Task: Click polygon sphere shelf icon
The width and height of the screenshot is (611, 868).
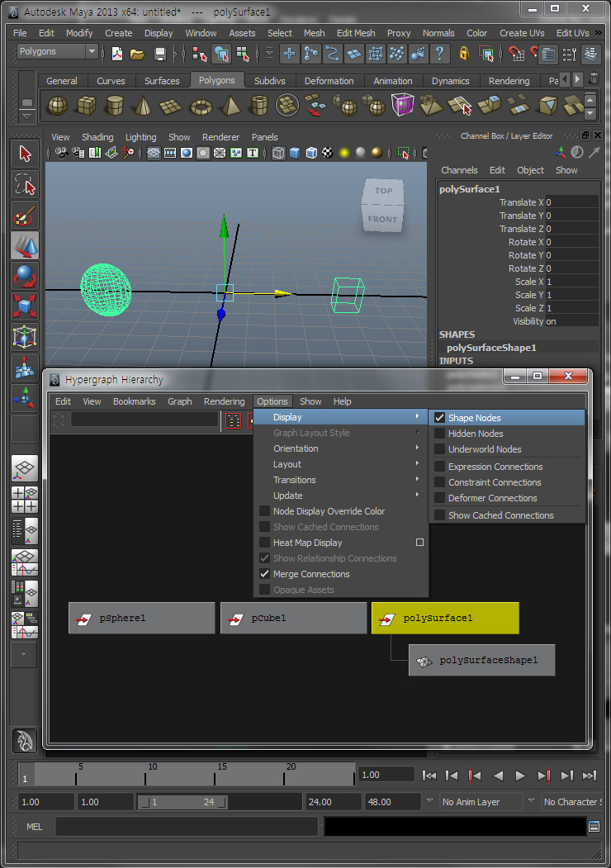Action: click(x=57, y=106)
